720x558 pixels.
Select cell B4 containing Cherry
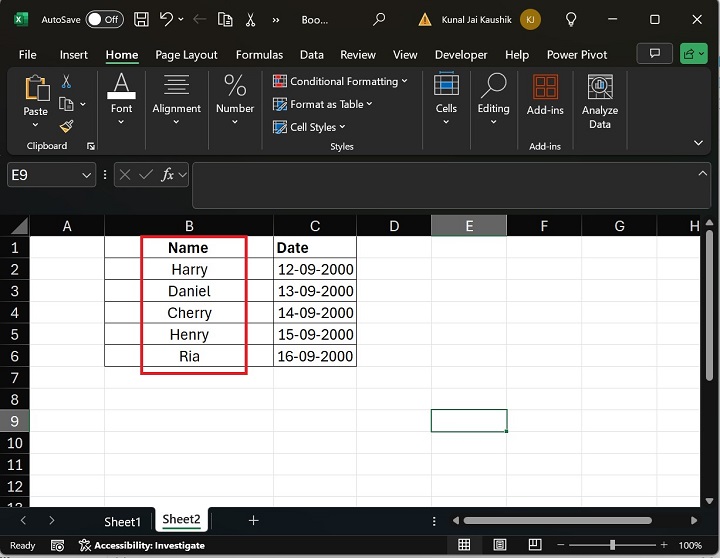click(189, 313)
